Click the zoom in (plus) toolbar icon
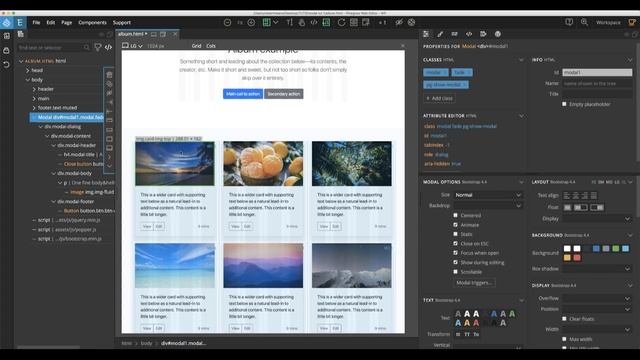The width and height of the screenshot is (640, 360). tap(251, 22)
